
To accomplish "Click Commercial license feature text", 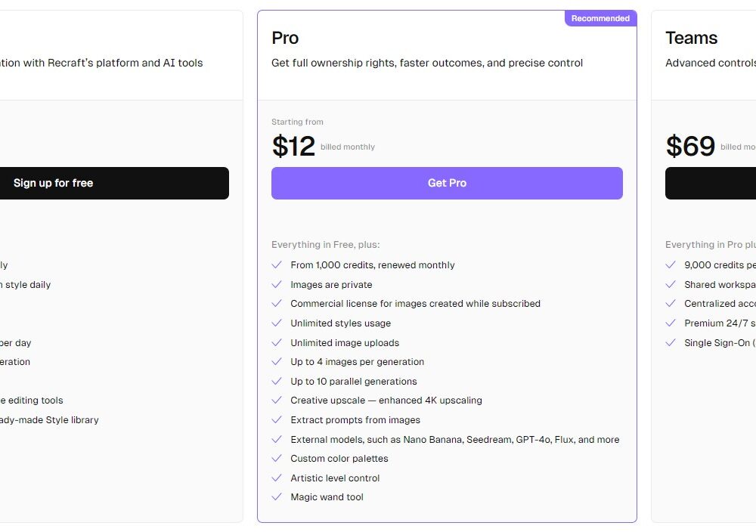I will coord(415,304).
